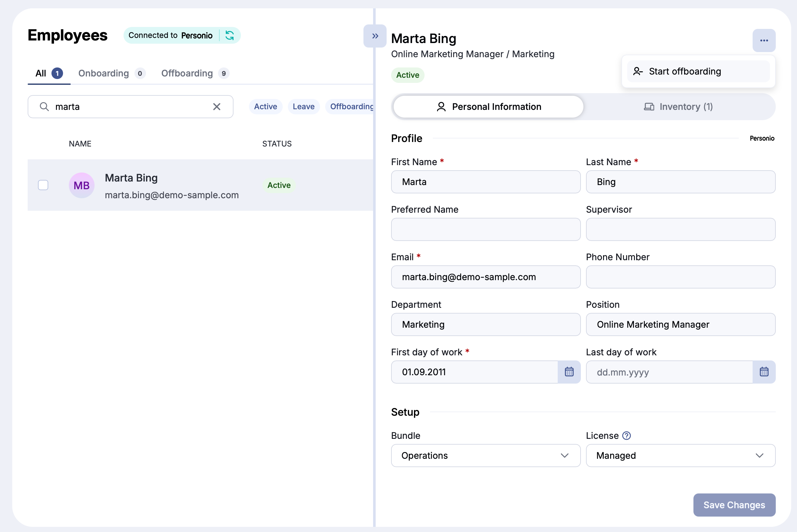Screen dimensions: 797x532
Task: Open the calendar picker for Last day of work
Action: click(x=764, y=372)
